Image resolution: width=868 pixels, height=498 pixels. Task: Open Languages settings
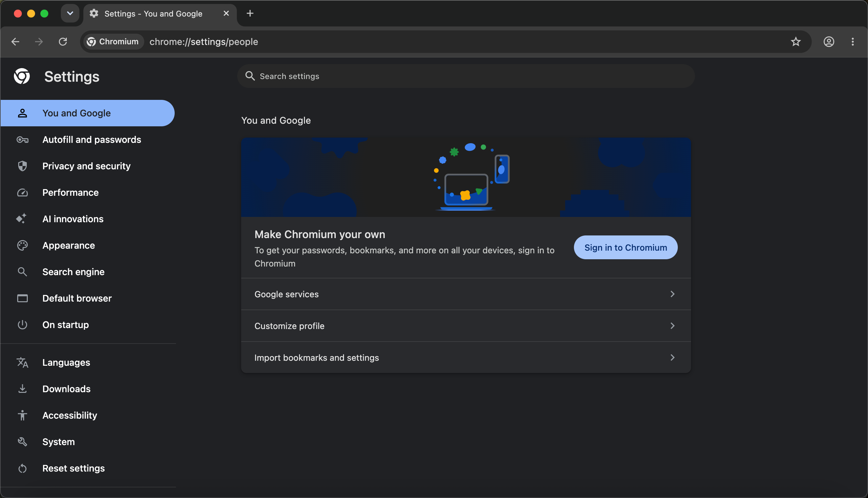coord(88,362)
